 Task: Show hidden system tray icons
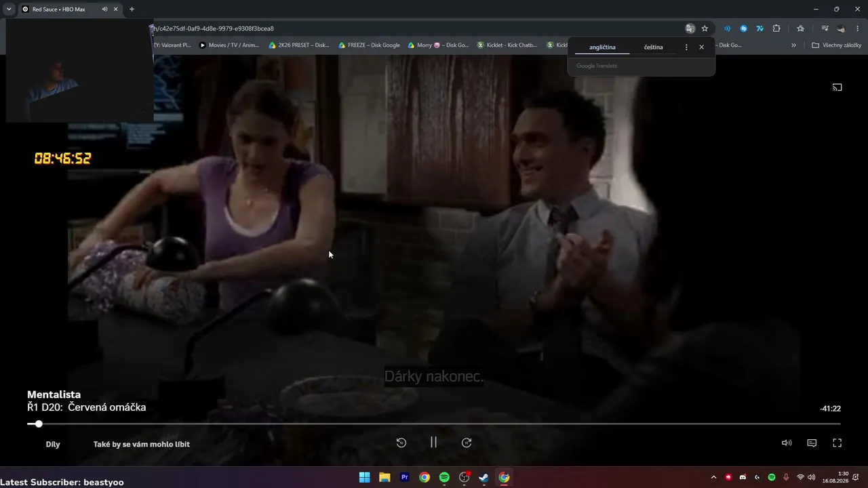713,477
